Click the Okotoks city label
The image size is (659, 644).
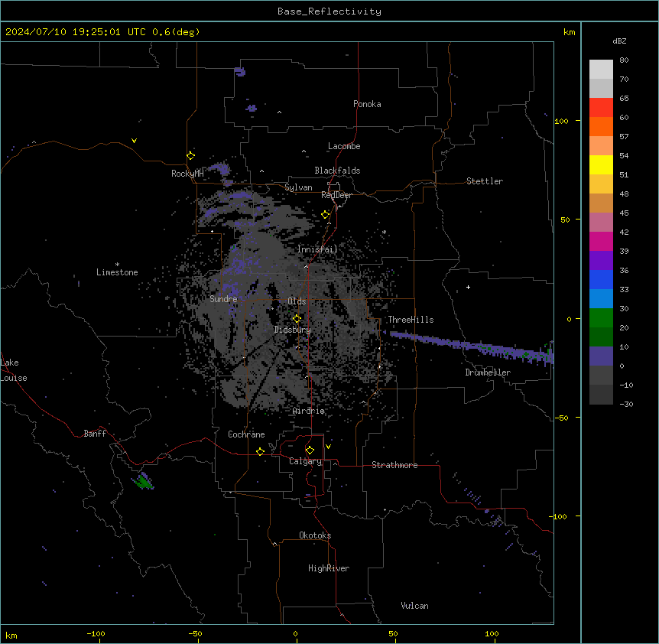point(315,535)
